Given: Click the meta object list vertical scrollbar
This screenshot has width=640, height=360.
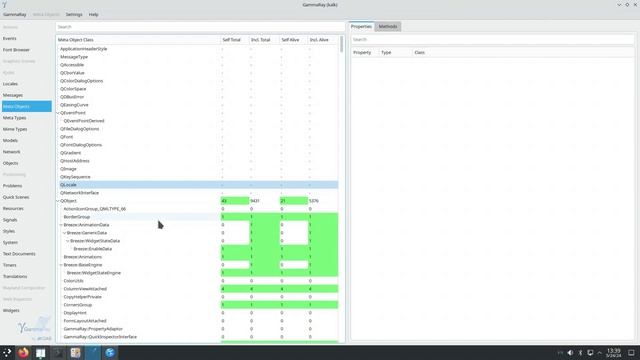Looking at the screenshot, I should [342, 44].
